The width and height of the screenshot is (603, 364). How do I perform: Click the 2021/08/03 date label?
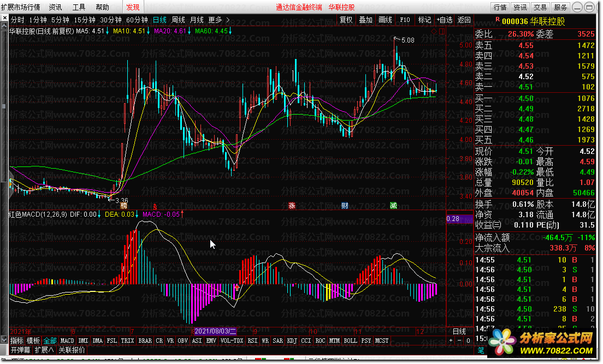pos(215,331)
